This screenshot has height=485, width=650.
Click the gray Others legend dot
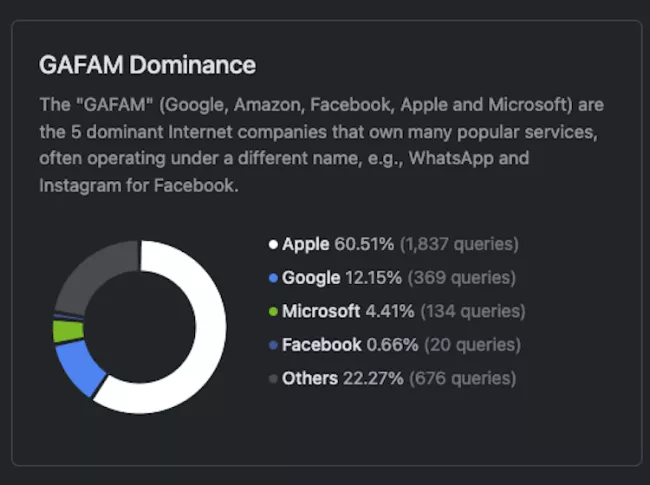point(273,379)
